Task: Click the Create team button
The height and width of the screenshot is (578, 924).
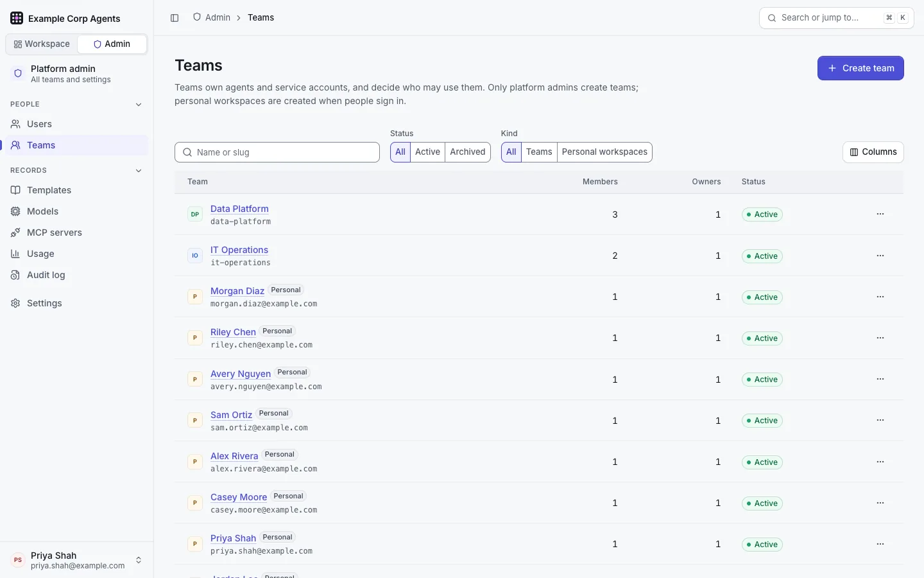Action: 860,68
